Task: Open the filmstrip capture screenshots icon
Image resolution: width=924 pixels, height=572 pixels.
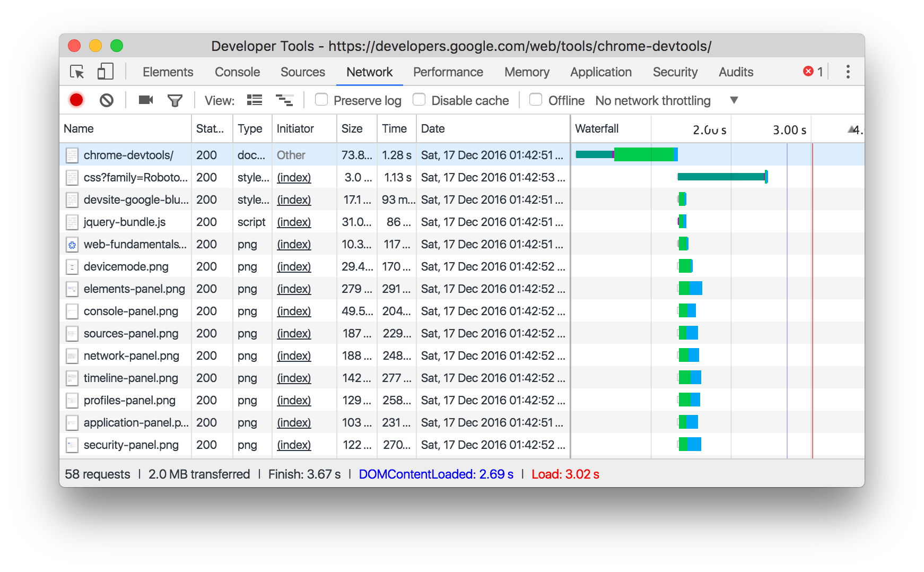Action: [x=145, y=100]
